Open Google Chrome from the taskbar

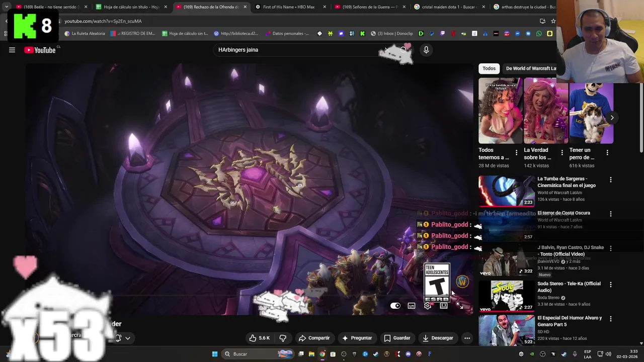click(322, 354)
